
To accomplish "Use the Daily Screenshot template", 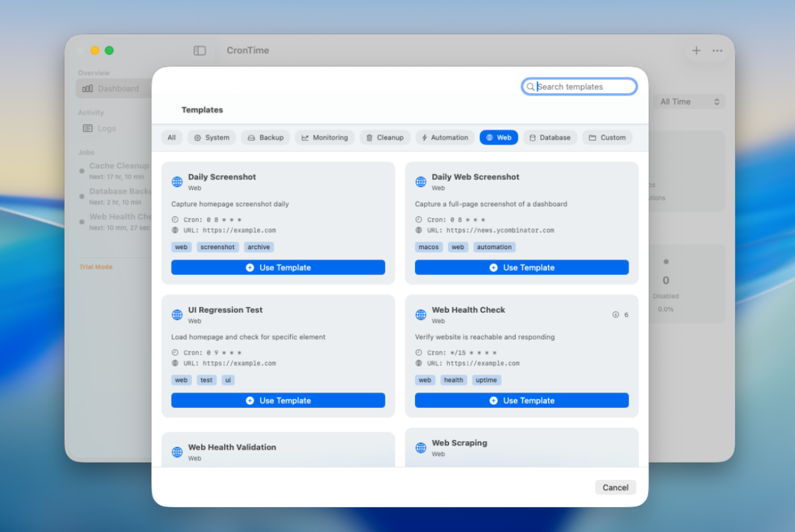I will [278, 267].
